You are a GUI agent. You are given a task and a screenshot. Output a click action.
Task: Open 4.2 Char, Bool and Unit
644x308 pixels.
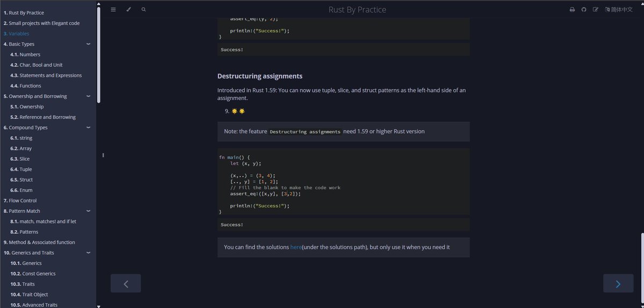point(36,65)
